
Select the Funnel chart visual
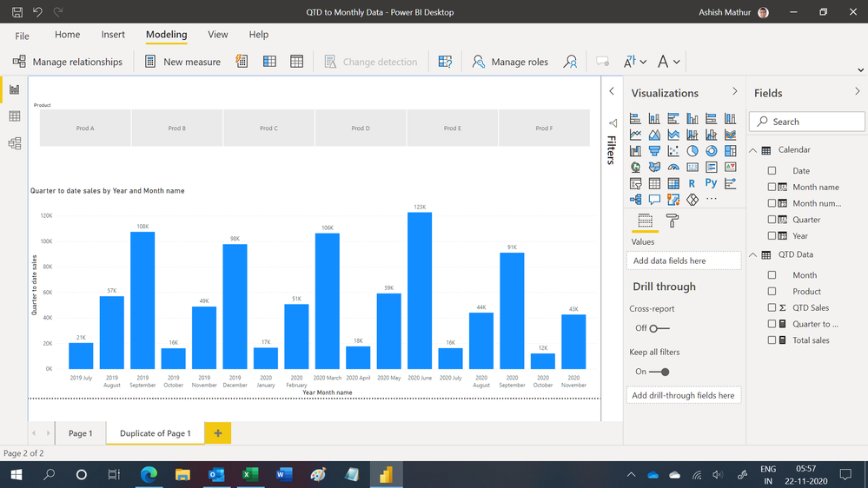pyautogui.click(x=654, y=150)
